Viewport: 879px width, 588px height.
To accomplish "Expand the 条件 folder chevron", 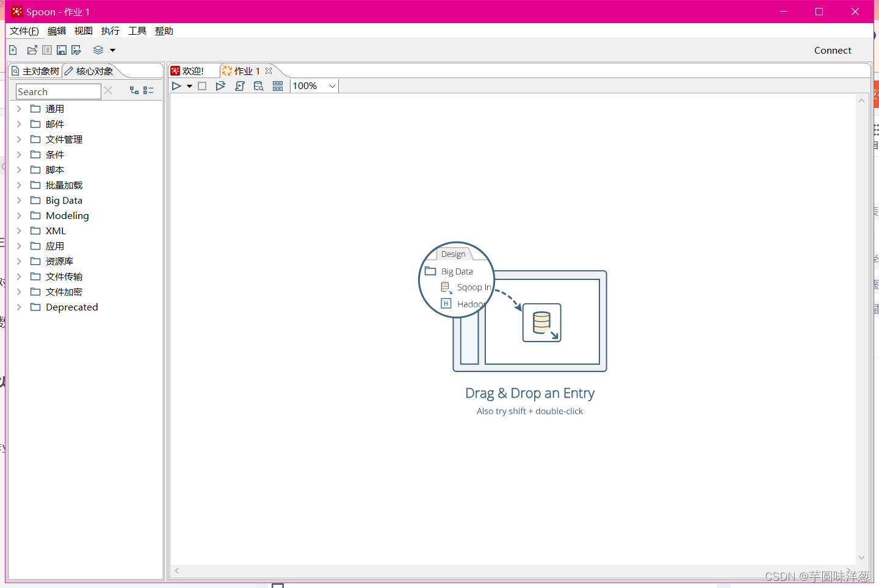I will [x=19, y=154].
